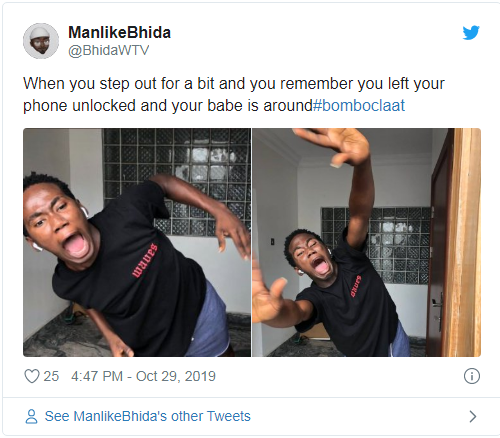Like the tweet with the heart icon

(32, 376)
